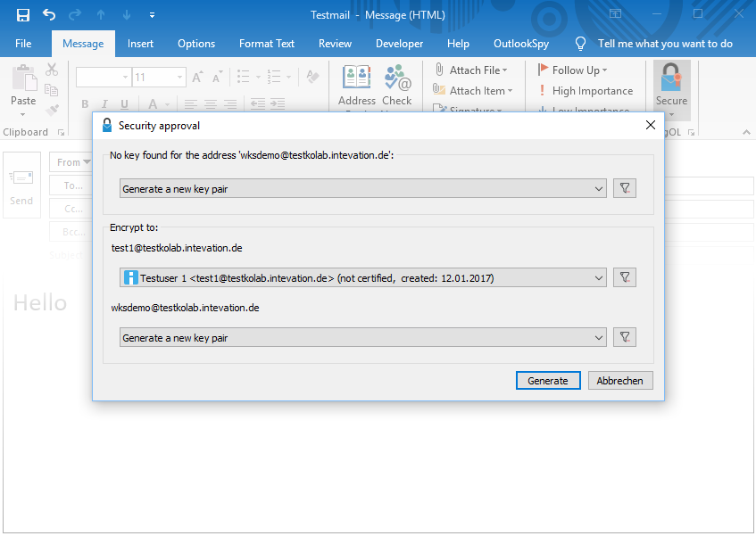Click the Check Names icon
This screenshot has width=756, height=536.
point(397,80)
